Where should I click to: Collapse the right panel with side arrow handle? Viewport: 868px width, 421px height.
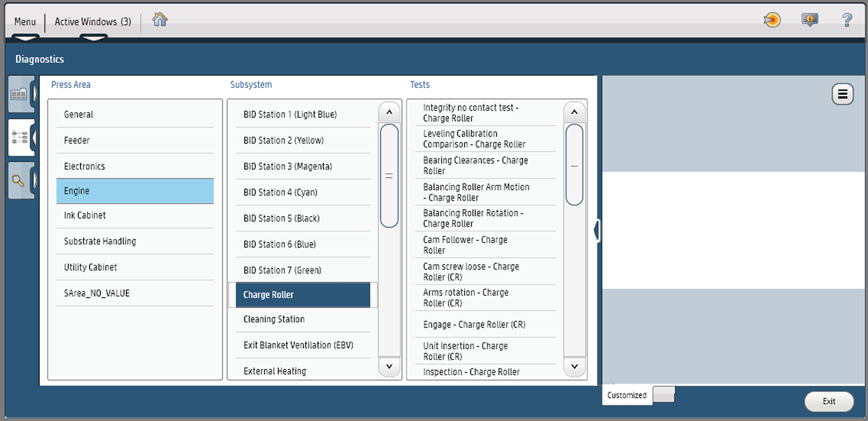click(597, 230)
